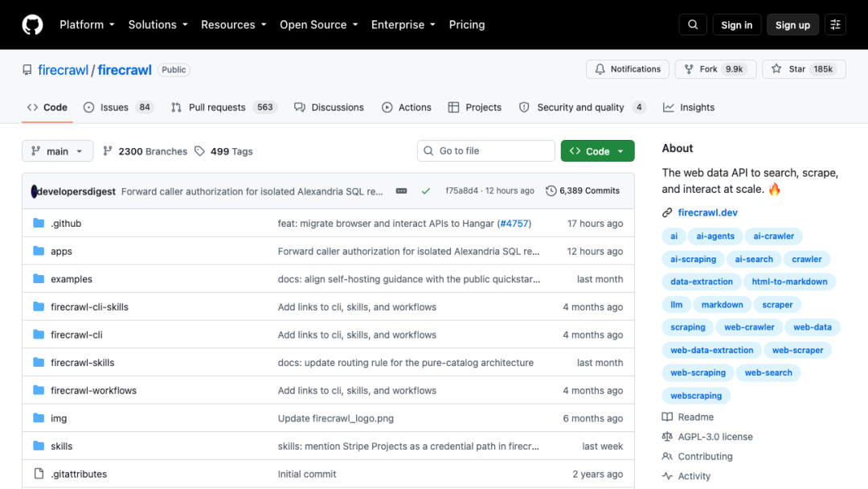Click the commit history clock icon

pos(551,191)
